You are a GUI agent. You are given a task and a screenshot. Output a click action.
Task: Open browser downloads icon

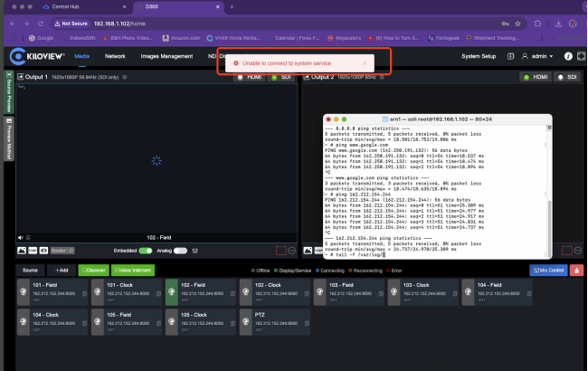pyautogui.click(x=558, y=24)
